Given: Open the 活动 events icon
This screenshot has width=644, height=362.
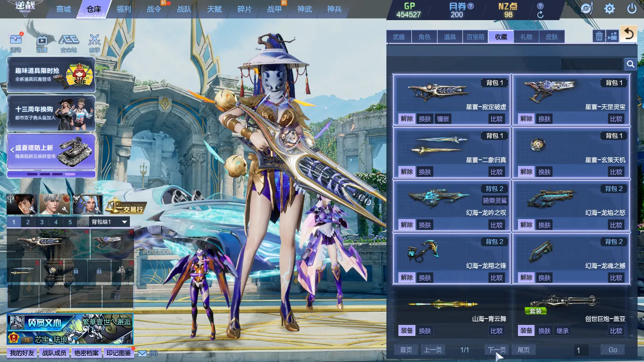Looking at the screenshot, I should [x=16, y=43].
